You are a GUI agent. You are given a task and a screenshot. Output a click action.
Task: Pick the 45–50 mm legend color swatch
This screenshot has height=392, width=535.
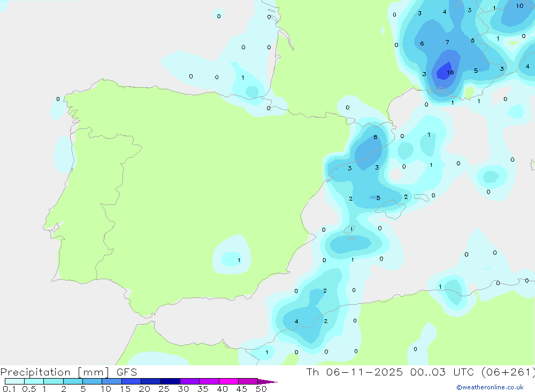[x=248, y=381]
